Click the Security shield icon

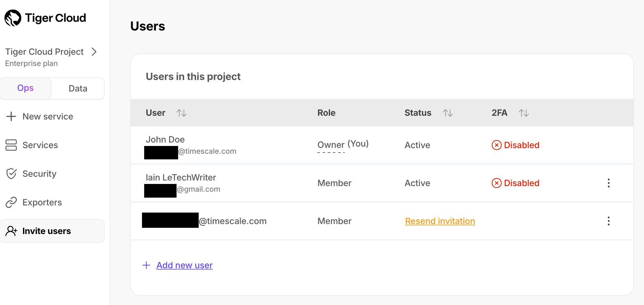[11, 174]
